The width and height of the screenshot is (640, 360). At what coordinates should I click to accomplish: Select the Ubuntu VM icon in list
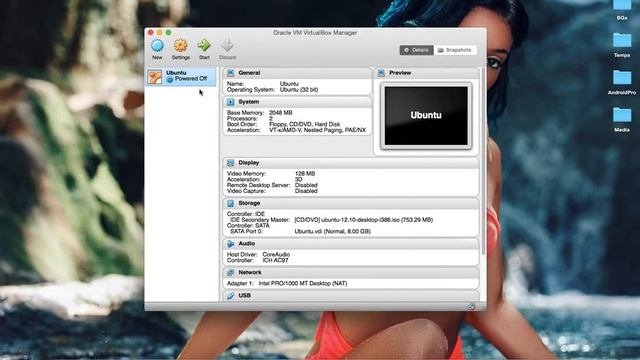coord(155,77)
